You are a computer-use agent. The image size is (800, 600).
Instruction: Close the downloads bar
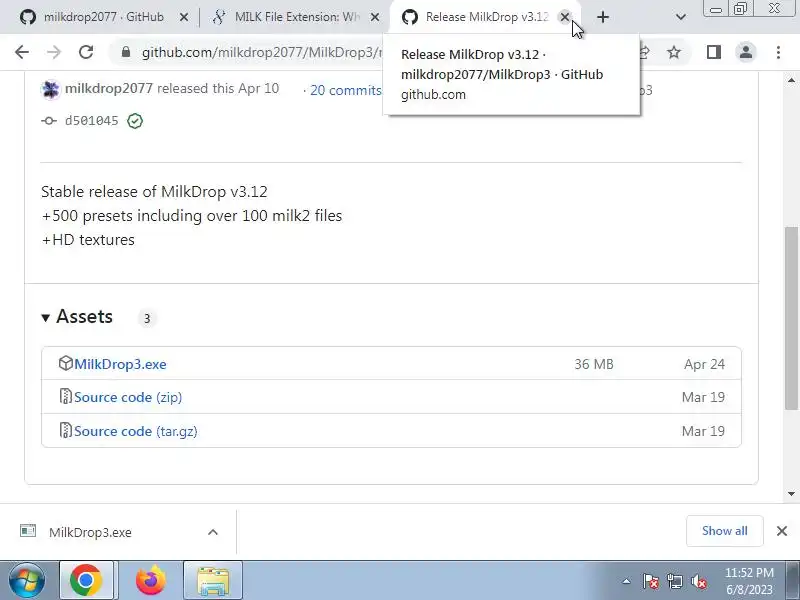click(x=782, y=531)
